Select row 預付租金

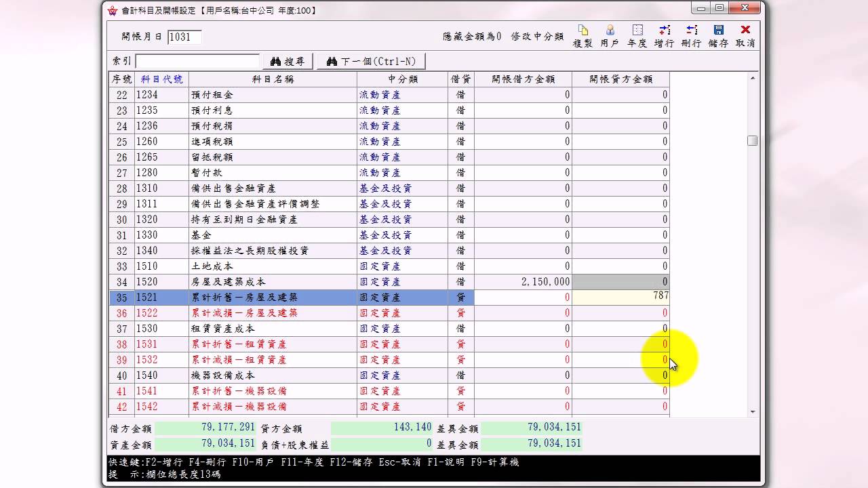point(389,95)
